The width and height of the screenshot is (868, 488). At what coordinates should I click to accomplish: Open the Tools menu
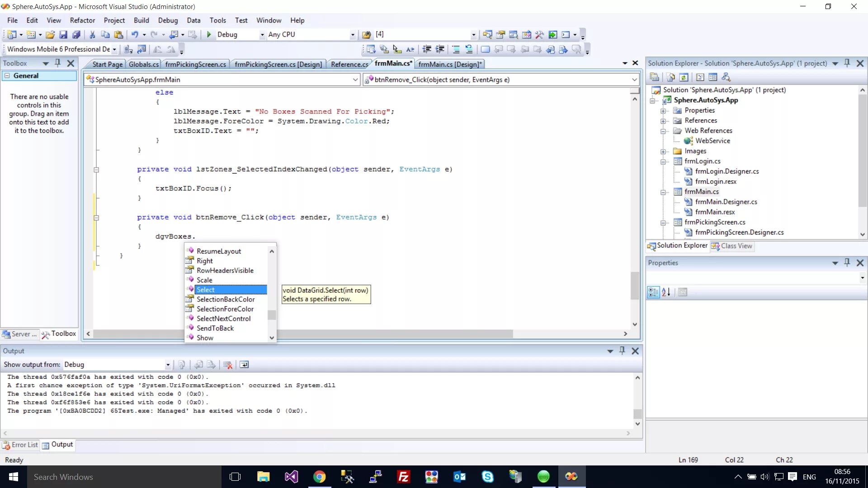pos(217,20)
